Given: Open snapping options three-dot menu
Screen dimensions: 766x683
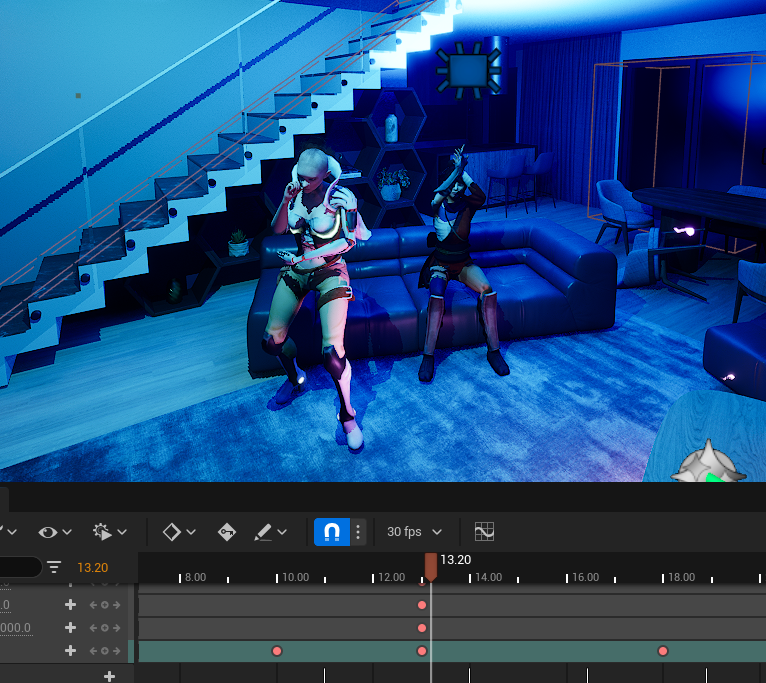Looking at the screenshot, I should (358, 532).
